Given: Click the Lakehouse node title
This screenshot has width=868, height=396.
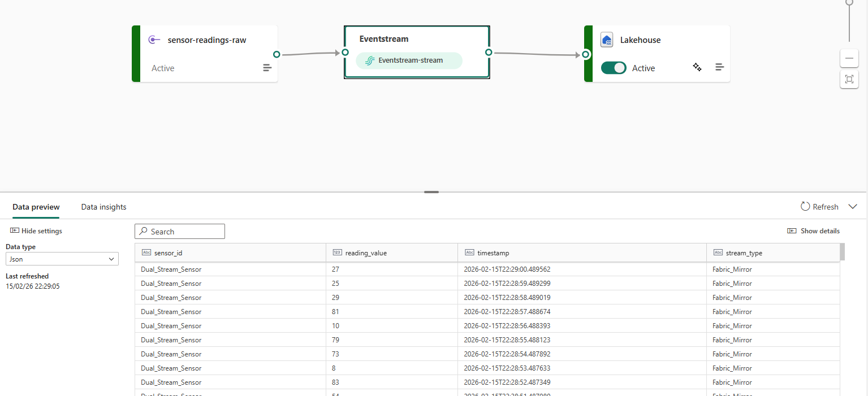Looking at the screenshot, I should tap(640, 40).
